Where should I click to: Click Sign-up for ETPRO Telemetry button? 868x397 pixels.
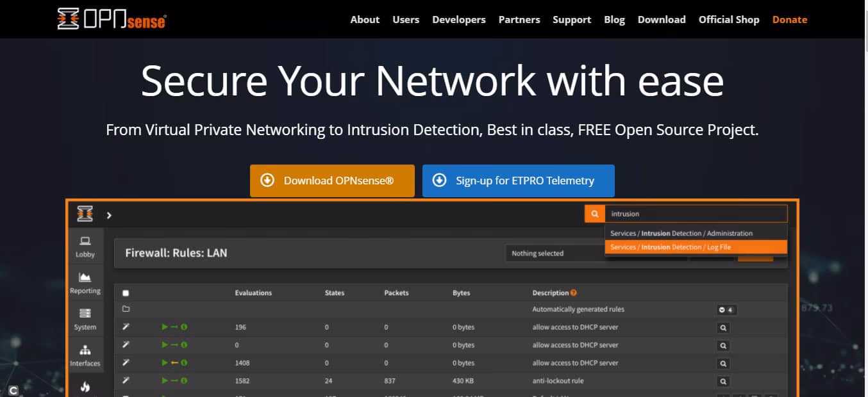pyautogui.click(x=518, y=181)
